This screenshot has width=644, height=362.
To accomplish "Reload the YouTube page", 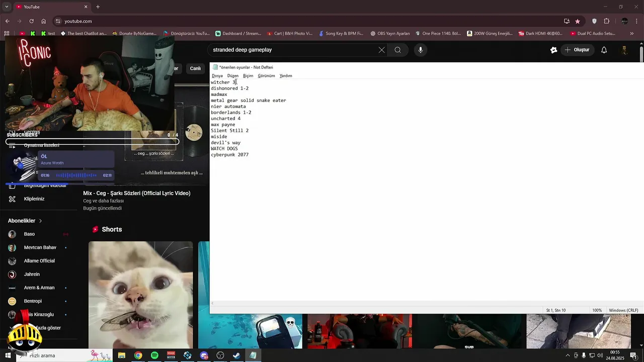I will click(31, 21).
